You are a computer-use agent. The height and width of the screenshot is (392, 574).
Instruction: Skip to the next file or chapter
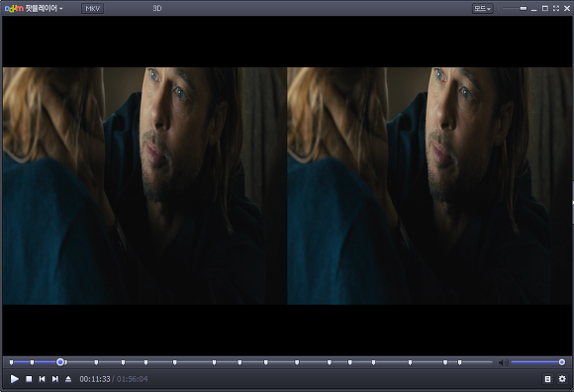pos(55,379)
